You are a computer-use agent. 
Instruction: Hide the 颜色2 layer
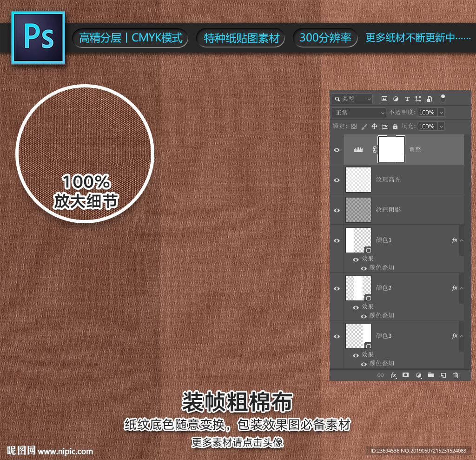coord(337,288)
